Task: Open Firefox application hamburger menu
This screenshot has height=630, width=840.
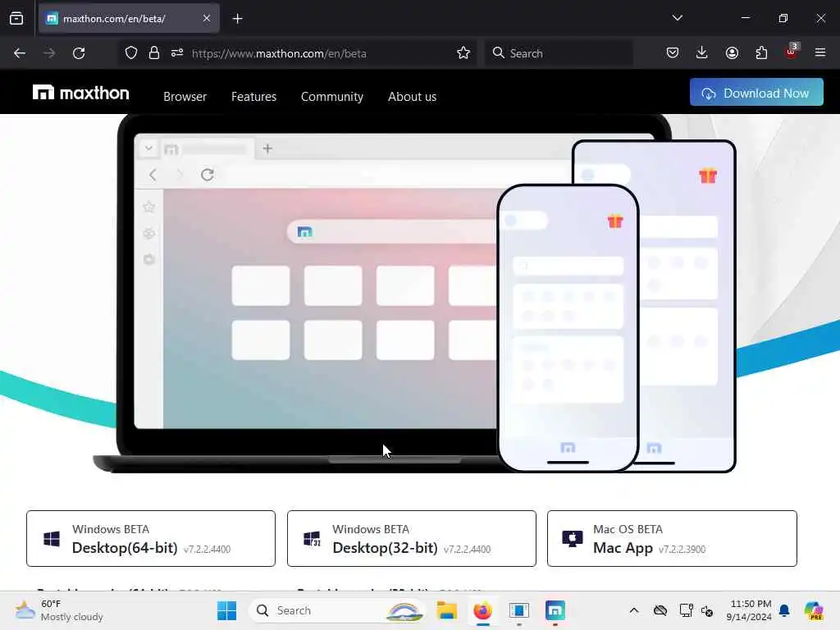Action: point(820,52)
